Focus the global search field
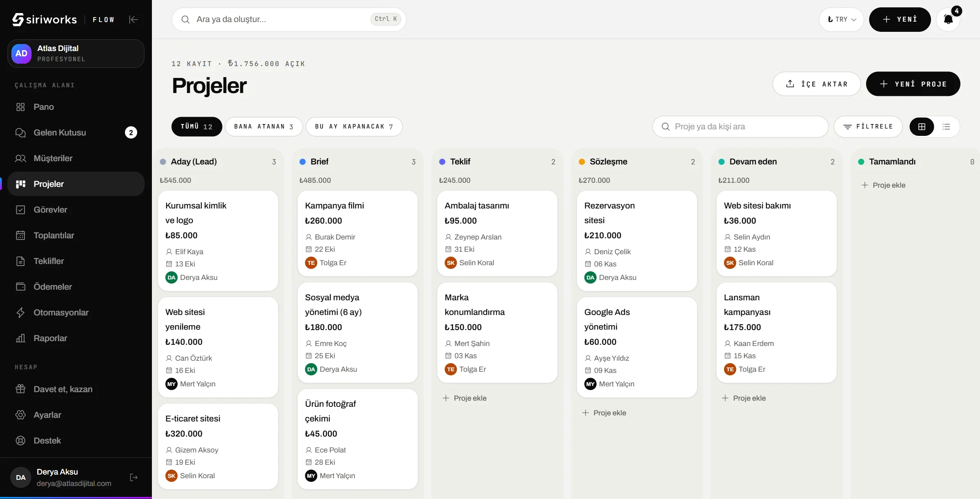Screen dimensions: 980x499 [x=289, y=20]
